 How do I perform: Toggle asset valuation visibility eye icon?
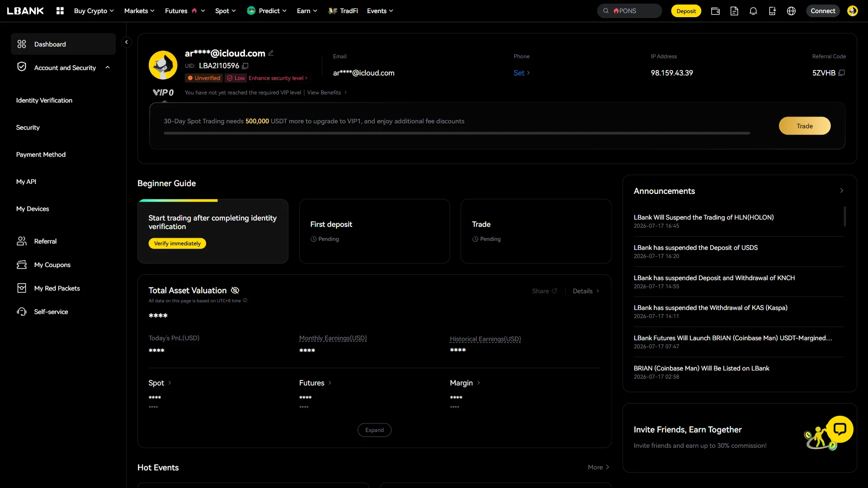(235, 291)
